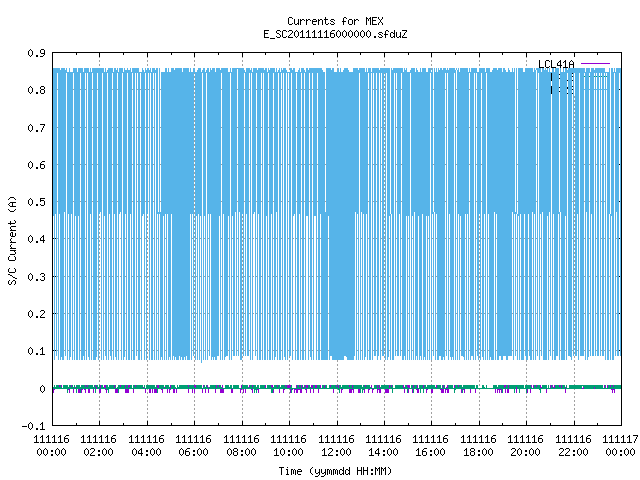This screenshot has width=640, height=480.
Task: Click the '111116 06:00' x-axis tick label
Action: pos(193,446)
